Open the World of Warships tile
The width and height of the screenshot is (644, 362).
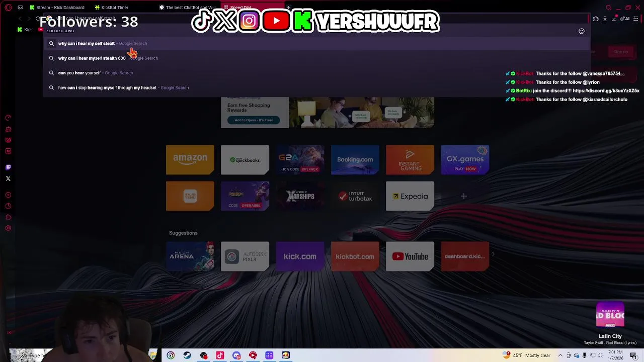[300, 196]
